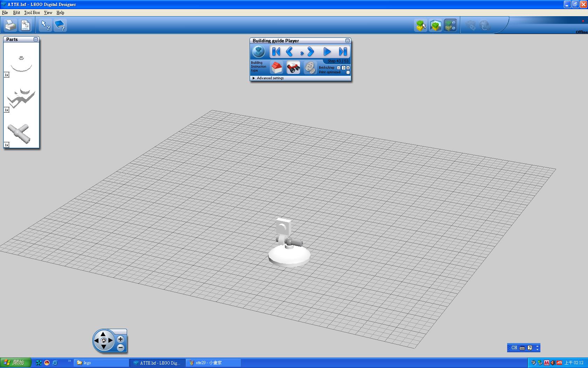Image resolution: width=588 pixels, height=368 pixels.
Task: Decrease the bricks per step value
Action: (x=338, y=68)
